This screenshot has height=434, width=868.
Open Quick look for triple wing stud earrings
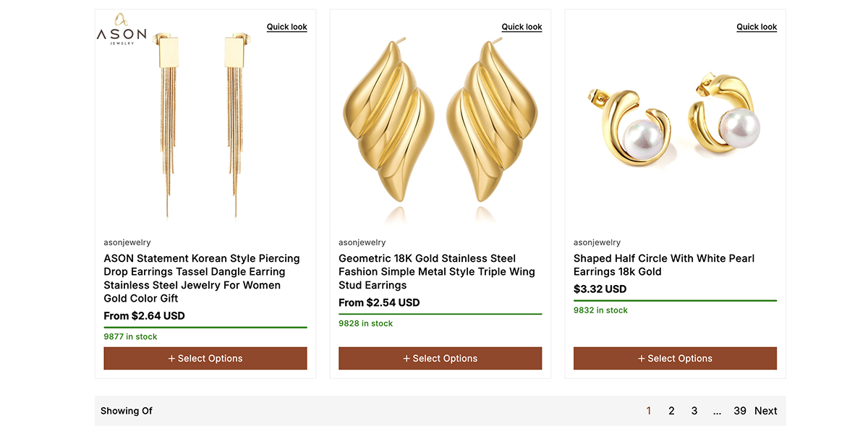[x=522, y=27]
